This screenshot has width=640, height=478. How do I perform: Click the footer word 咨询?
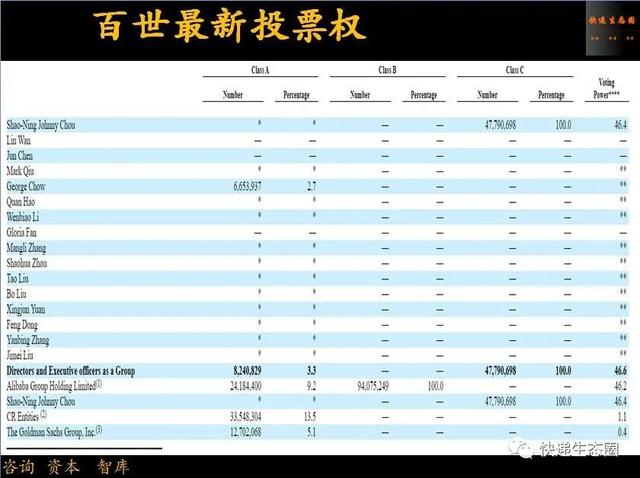click(x=18, y=467)
